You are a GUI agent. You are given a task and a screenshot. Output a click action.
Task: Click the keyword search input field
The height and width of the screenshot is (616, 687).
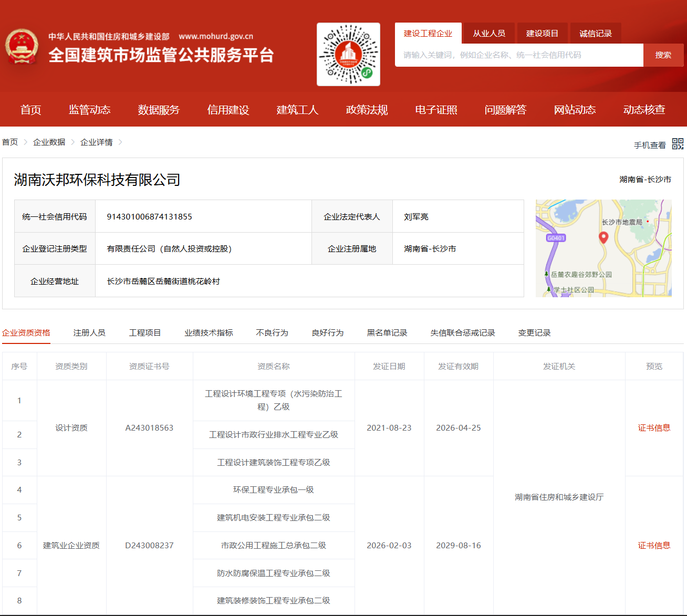coord(519,55)
